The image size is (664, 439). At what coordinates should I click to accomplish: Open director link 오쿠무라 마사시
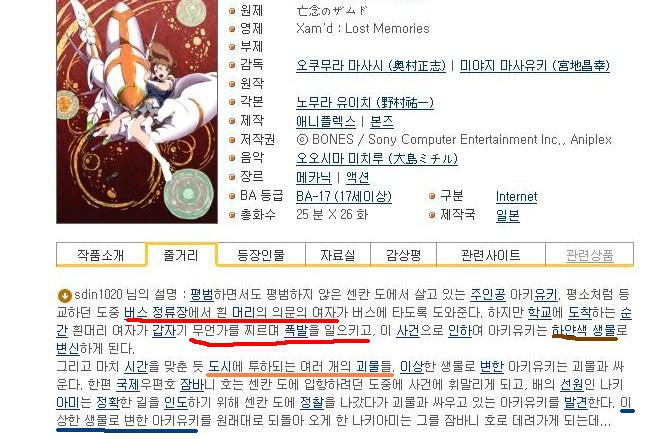pos(371,66)
